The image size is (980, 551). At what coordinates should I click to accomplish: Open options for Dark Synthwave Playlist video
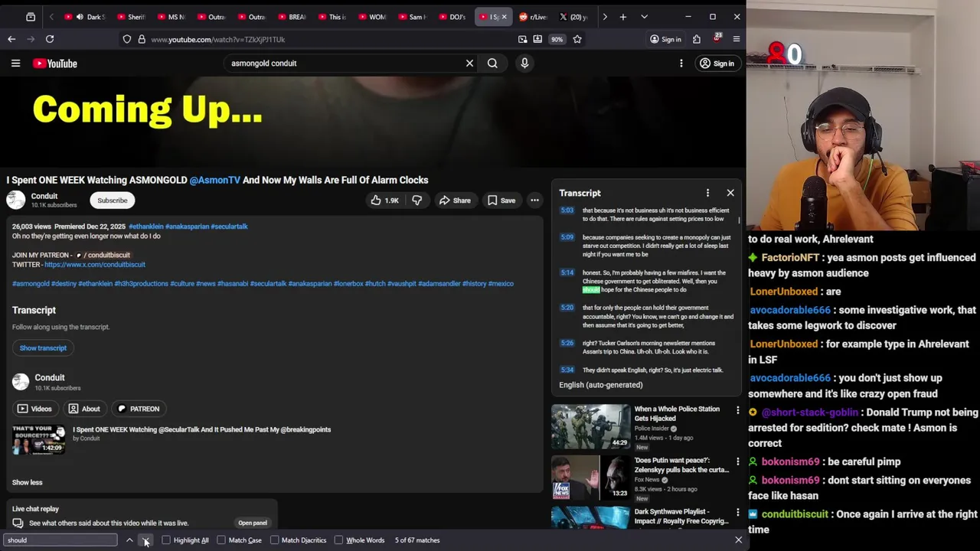[737, 514]
